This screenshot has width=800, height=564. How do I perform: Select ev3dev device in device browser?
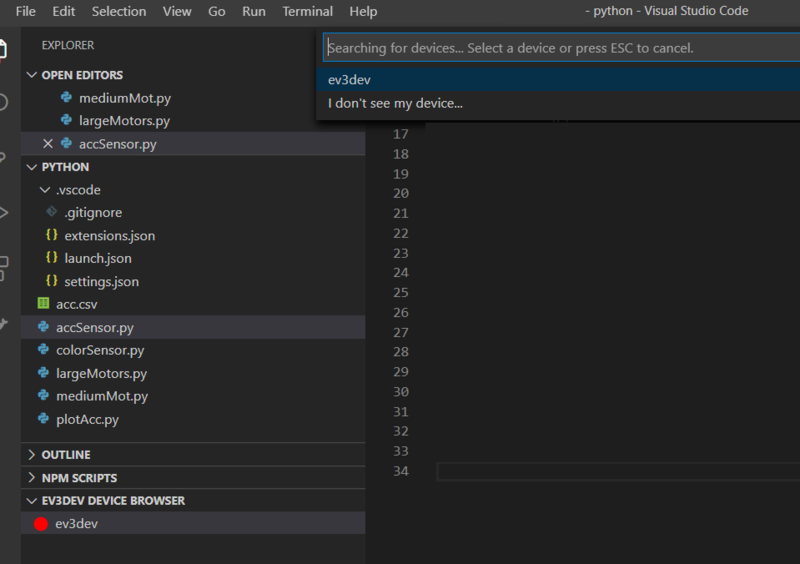pyautogui.click(x=193, y=524)
